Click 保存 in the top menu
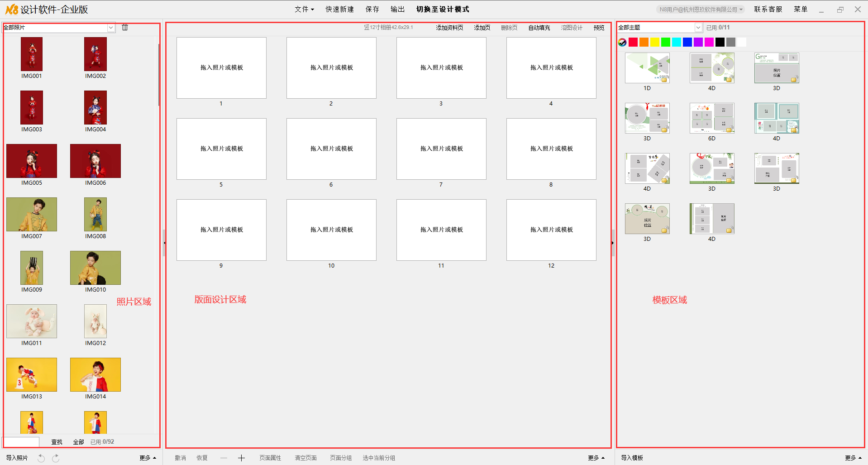 [372, 9]
